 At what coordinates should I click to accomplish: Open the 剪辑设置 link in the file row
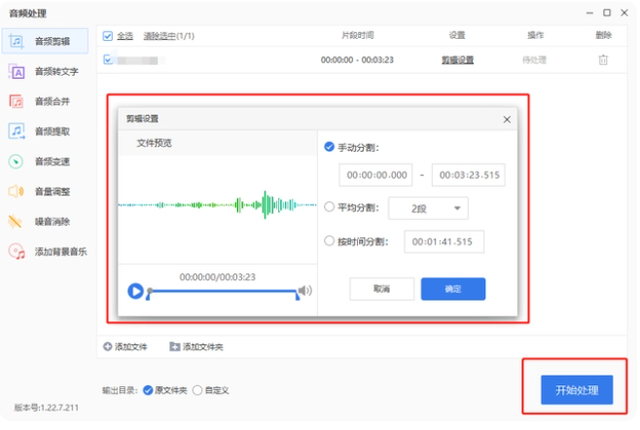tap(458, 60)
